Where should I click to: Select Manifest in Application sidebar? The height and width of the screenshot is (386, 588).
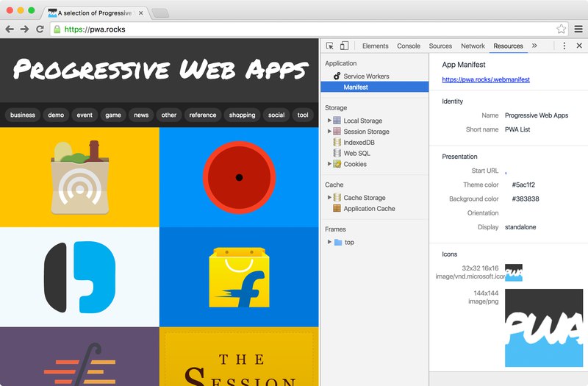click(375, 87)
